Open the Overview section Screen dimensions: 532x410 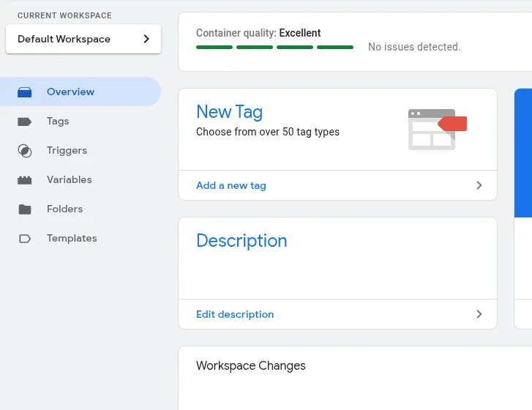(x=80, y=92)
